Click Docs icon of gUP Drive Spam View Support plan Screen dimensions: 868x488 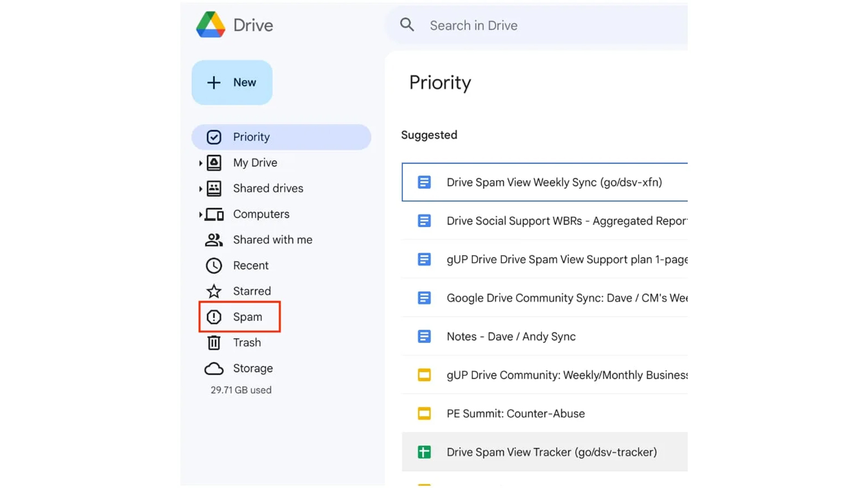(424, 259)
